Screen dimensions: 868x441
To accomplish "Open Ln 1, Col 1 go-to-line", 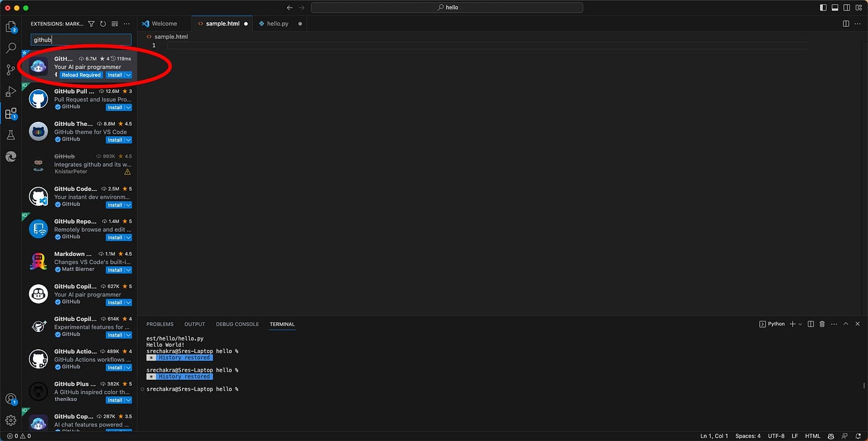I will click(714, 436).
